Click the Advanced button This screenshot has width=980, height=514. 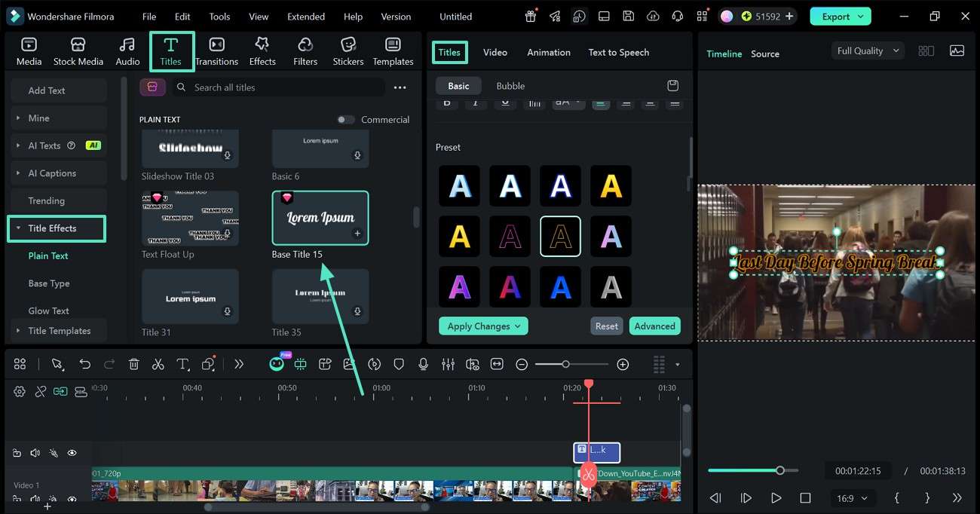(x=654, y=326)
